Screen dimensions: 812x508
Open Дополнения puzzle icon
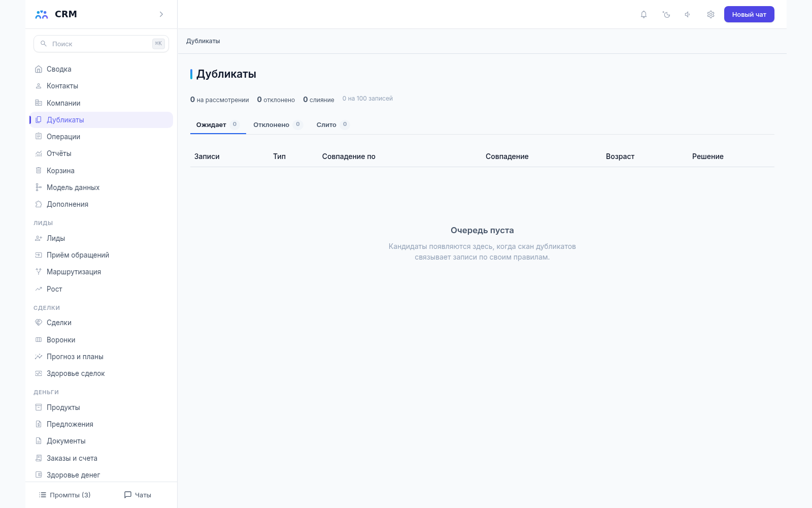pyautogui.click(x=39, y=204)
